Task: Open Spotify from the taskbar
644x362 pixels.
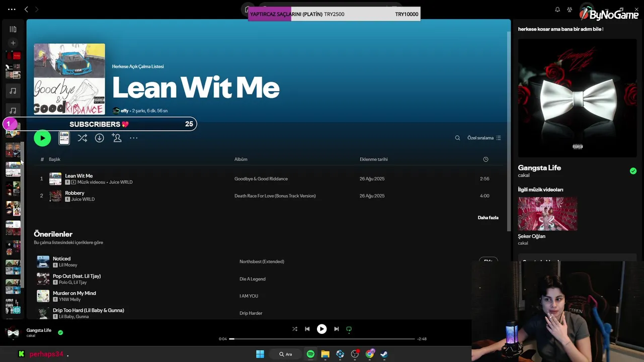Action: (x=310, y=354)
